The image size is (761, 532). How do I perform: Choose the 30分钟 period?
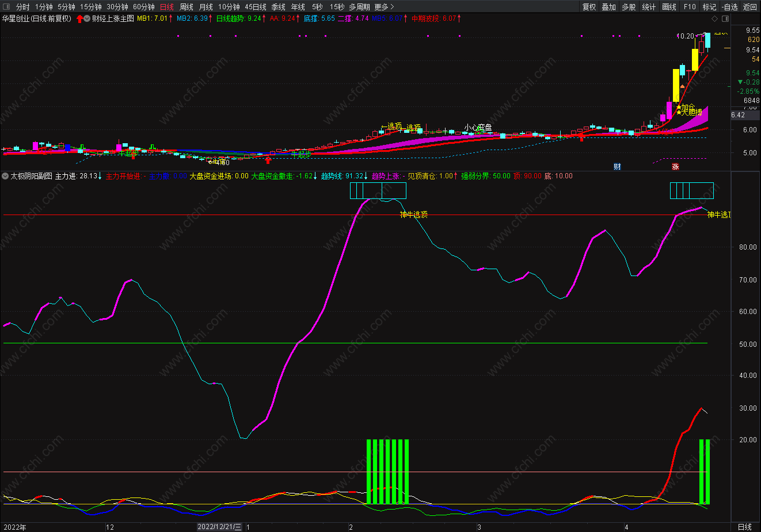pos(117,7)
